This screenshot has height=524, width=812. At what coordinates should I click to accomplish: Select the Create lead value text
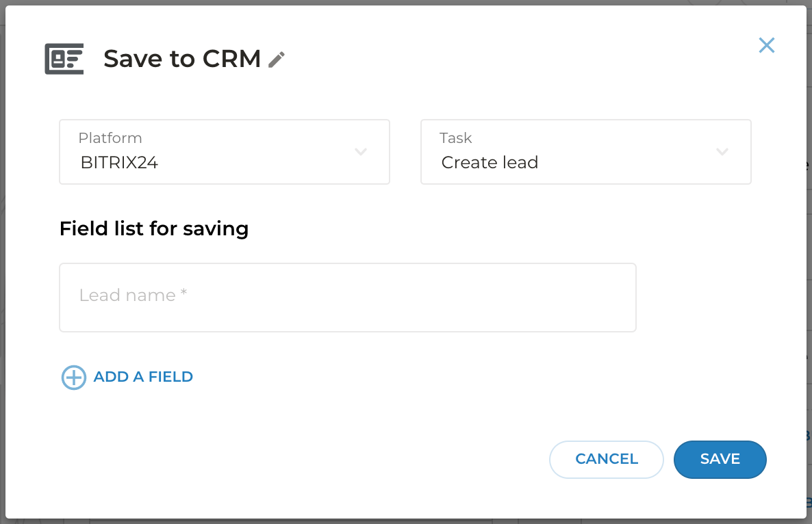pyautogui.click(x=490, y=163)
